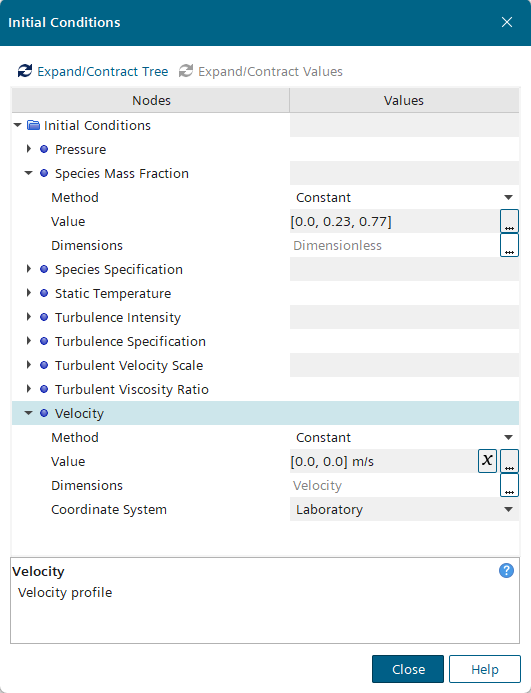531x693 pixels.
Task: Expand the Pressure node
Action: (x=29, y=149)
